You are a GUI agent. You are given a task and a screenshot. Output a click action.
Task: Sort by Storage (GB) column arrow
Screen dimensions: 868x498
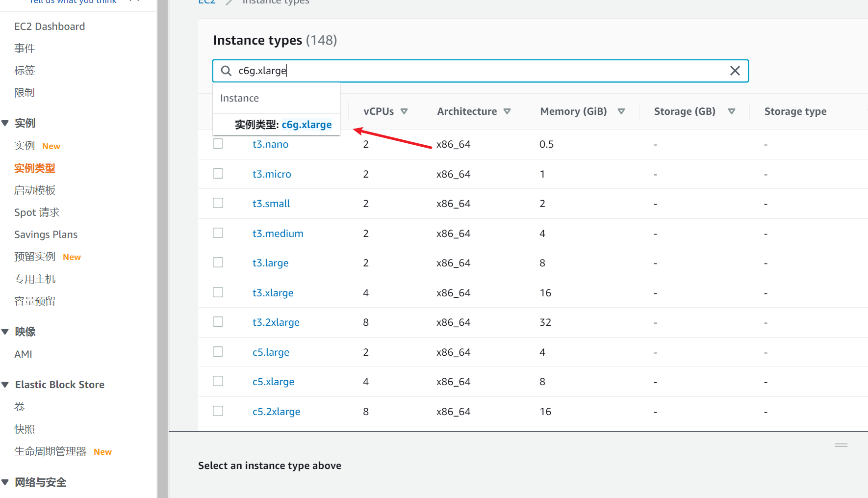pyautogui.click(x=732, y=111)
